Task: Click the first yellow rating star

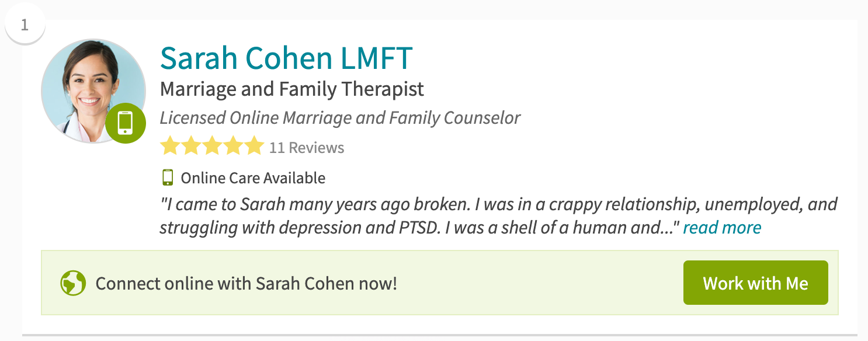Action: 170,147
